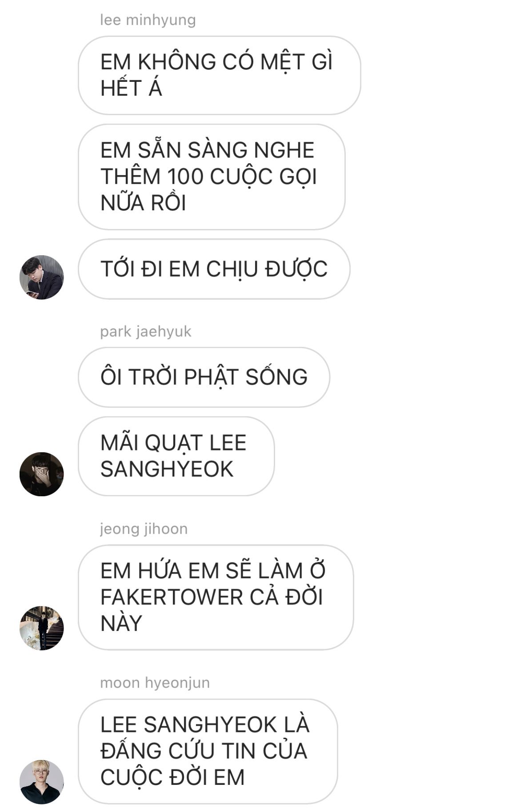520x812 pixels.
Task: Tap the FAKERTOWER message from jeong jihoon
Action: (216, 597)
